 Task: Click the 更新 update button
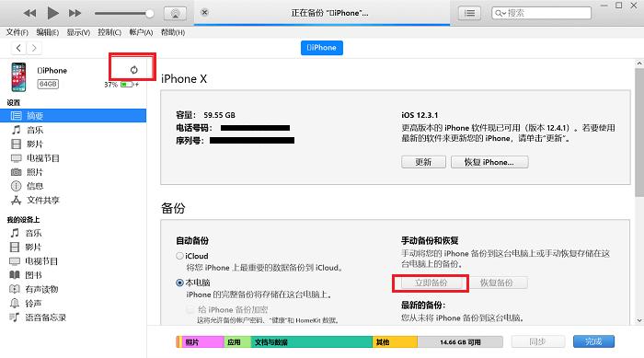coord(423,162)
